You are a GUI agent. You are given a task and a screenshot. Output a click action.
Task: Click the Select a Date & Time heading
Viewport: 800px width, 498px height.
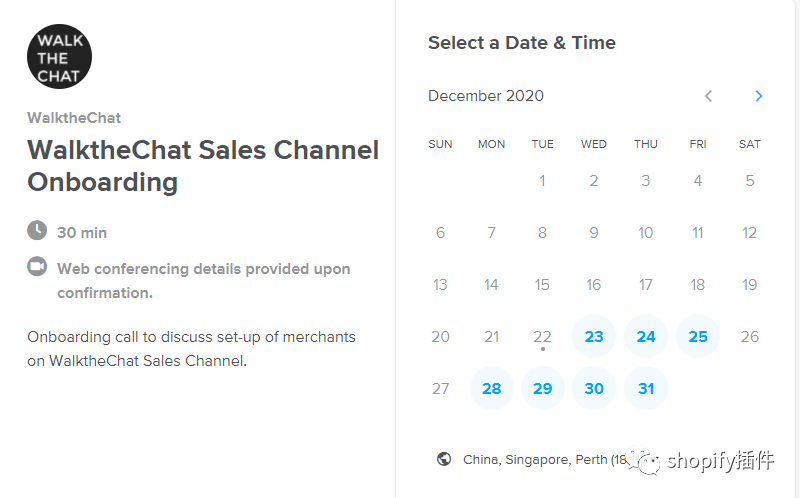pos(521,43)
